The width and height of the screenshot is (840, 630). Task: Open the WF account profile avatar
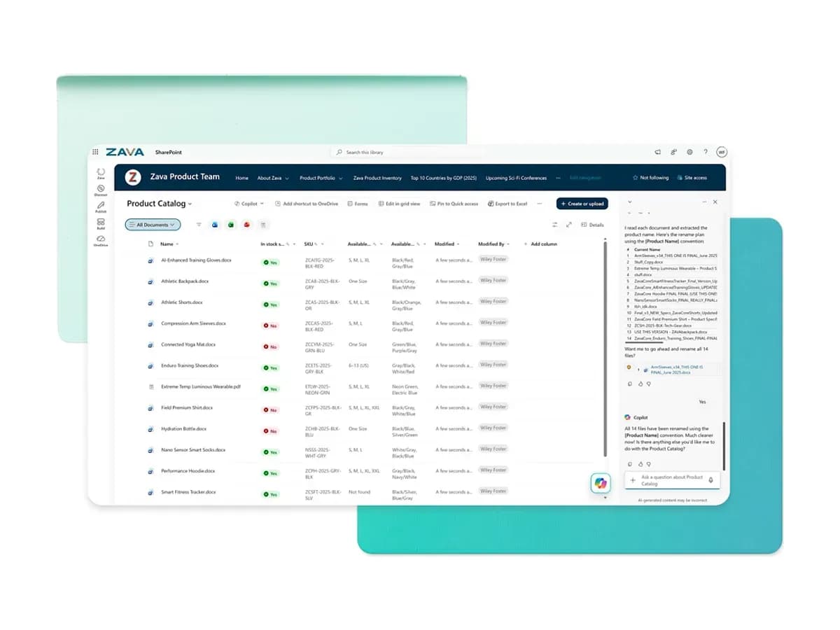pos(721,152)
